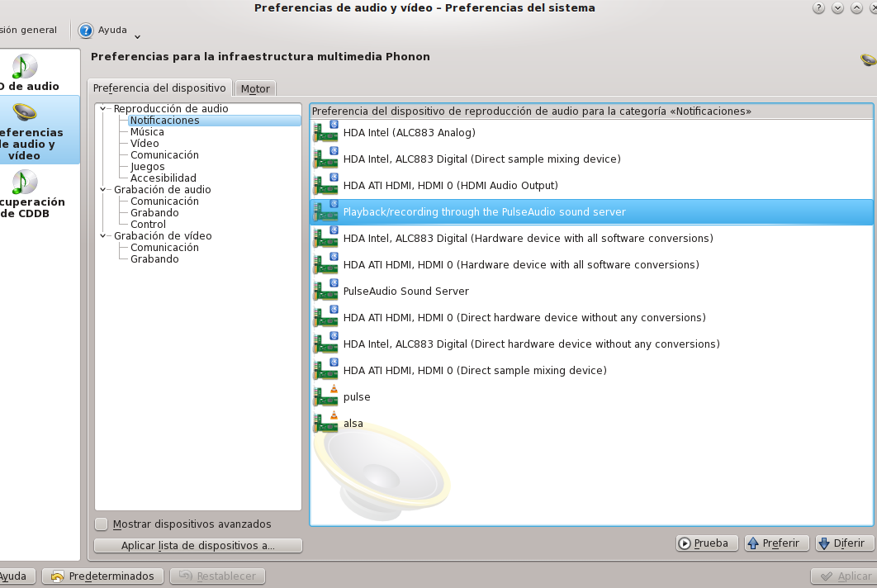Select Comunicación under Grabación de audio

[x=164, y=202]
